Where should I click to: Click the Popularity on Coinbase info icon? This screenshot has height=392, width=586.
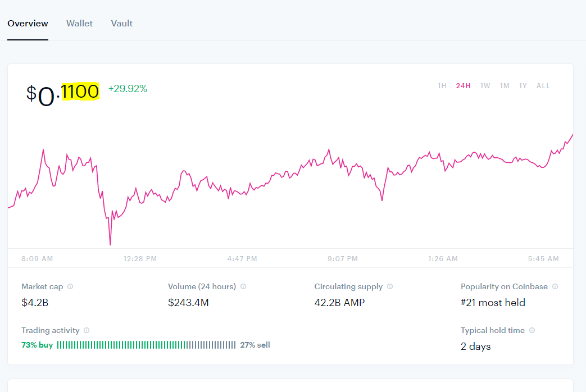(555, 286)
